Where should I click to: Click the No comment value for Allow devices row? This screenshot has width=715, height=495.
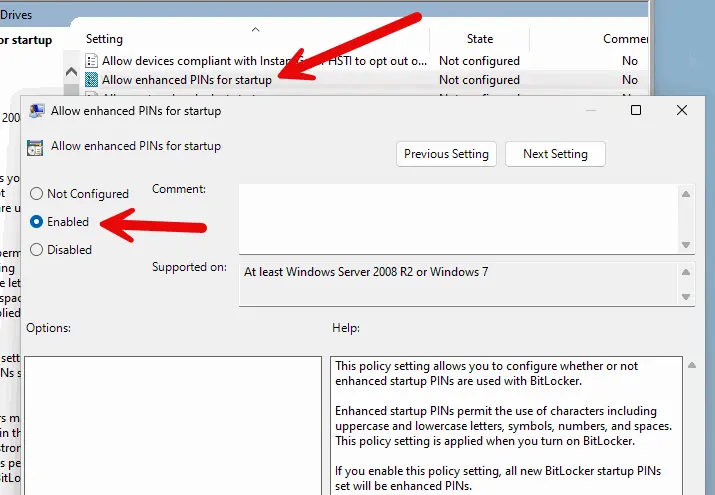(630, 61)
